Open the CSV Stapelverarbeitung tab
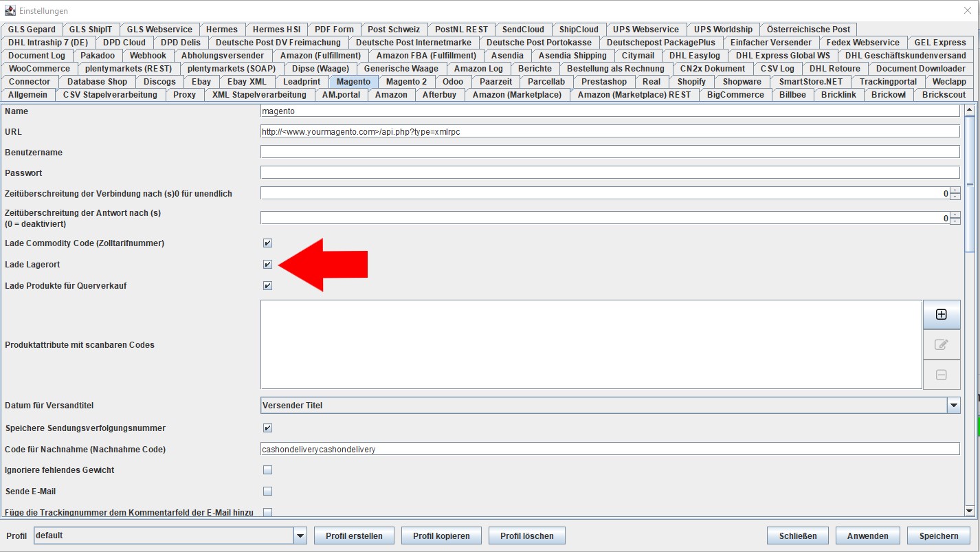Viewport: 980px width, 552px height. point(110,95)
